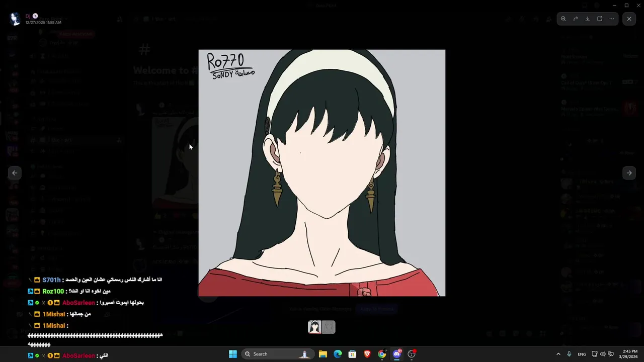This screenshot has width=644, height=362.
Task: Select the first thumbnail of the drawing
Action: pyautogui.click(x=315, y=327)
